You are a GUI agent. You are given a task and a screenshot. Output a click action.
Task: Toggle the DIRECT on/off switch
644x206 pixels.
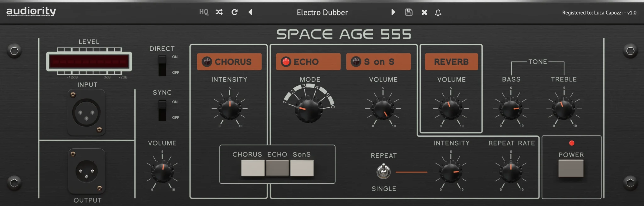point(162,66)
